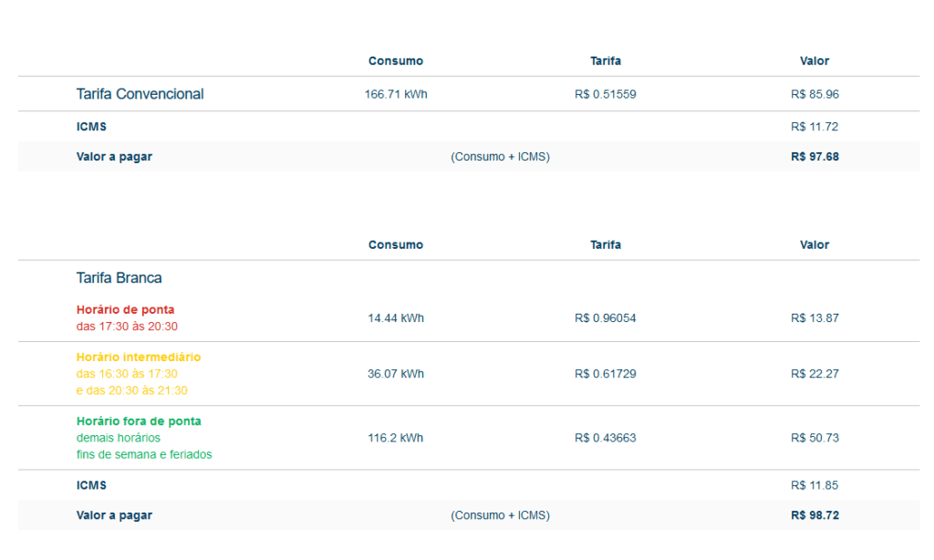934x560 pixels.
Task: Click the 116.2 kWh off-peak consumption
Action: click(x=396, y=438)
